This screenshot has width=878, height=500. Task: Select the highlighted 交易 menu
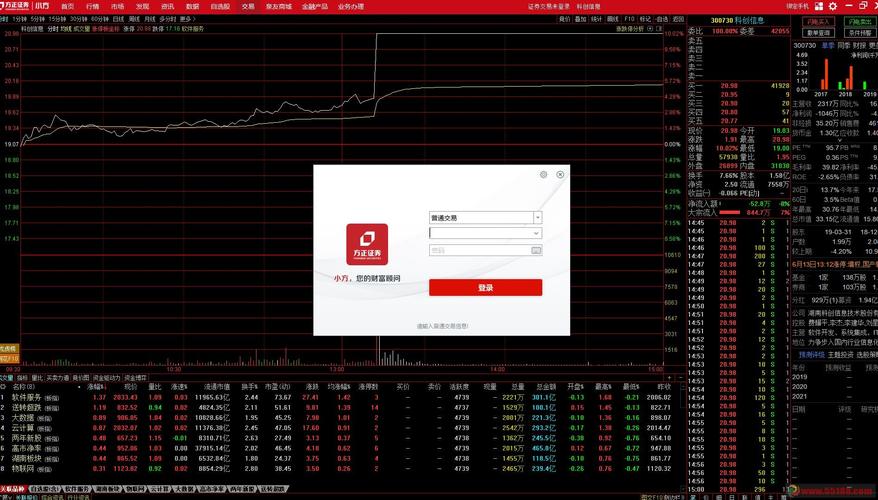248,6
